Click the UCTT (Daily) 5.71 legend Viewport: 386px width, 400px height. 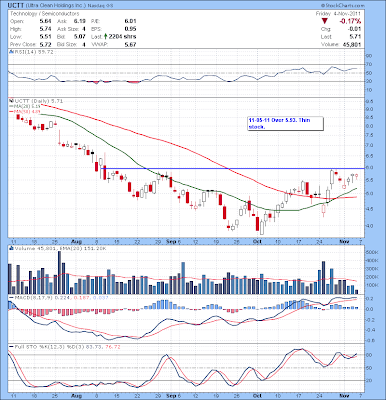tap(38, 101)
